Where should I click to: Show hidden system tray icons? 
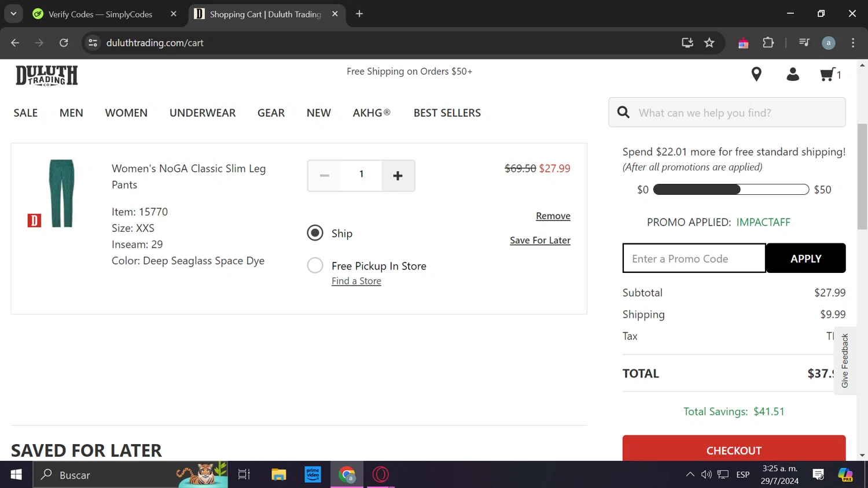(x=690, y=475)
